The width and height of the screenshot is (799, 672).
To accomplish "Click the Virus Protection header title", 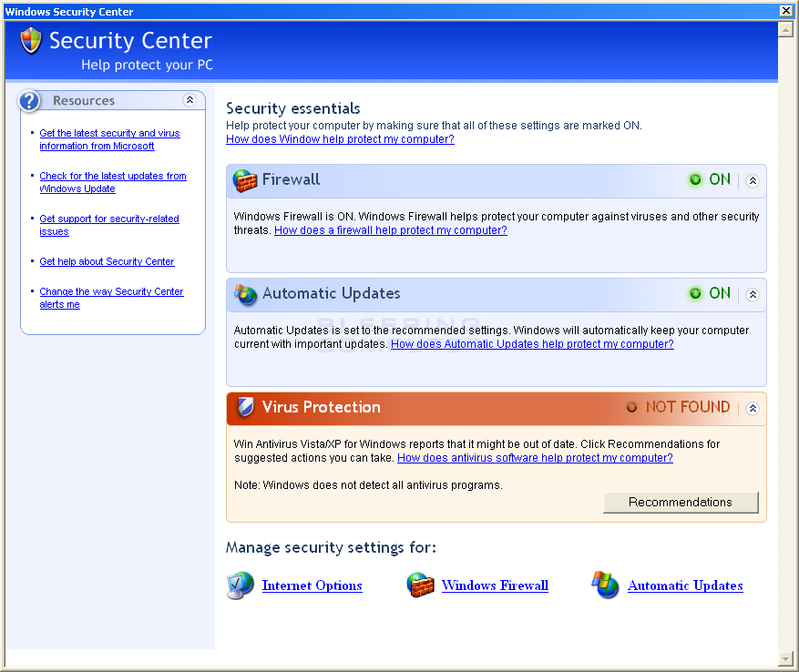I will (322, 407).
